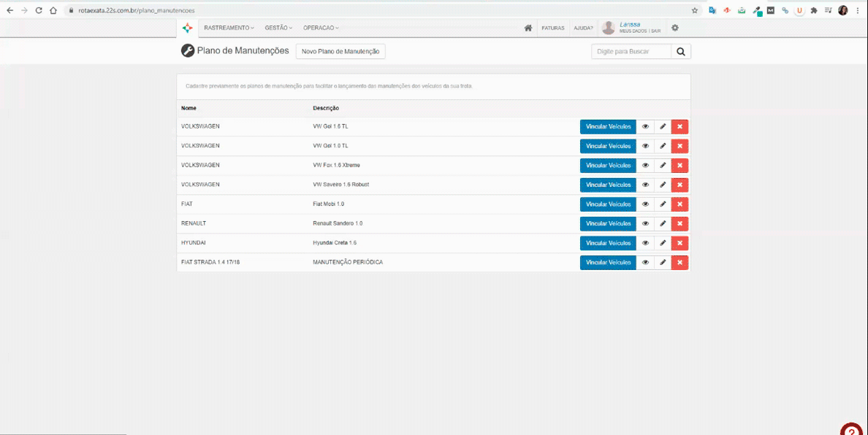868x435 pixels.
Task: Bookmark this page with star icon
Action: pyautogui.click(x=695, y=10)
